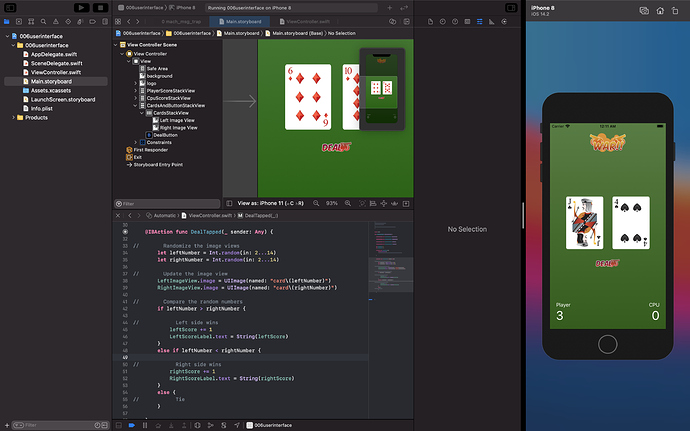The image size is (690, 431).
Task: Open the iPhone 8 run destination selector
Action: pyautogui.click(x=183, y=7)
